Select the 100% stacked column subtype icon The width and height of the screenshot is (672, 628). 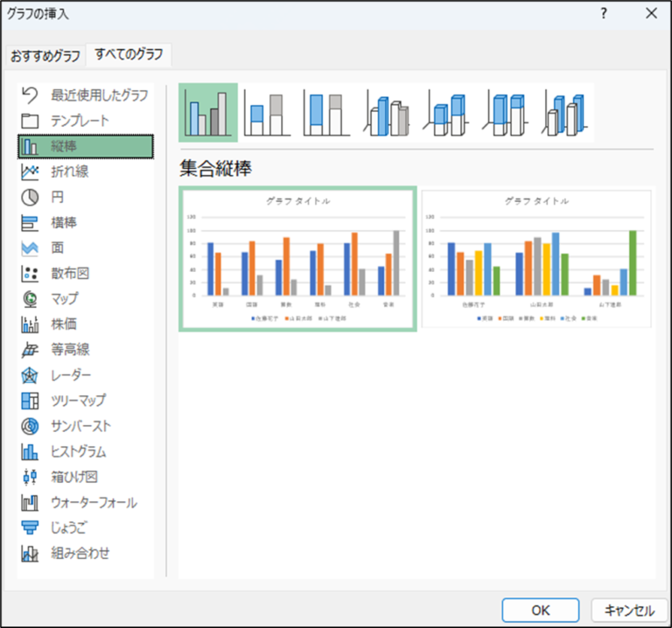[327, 113]
